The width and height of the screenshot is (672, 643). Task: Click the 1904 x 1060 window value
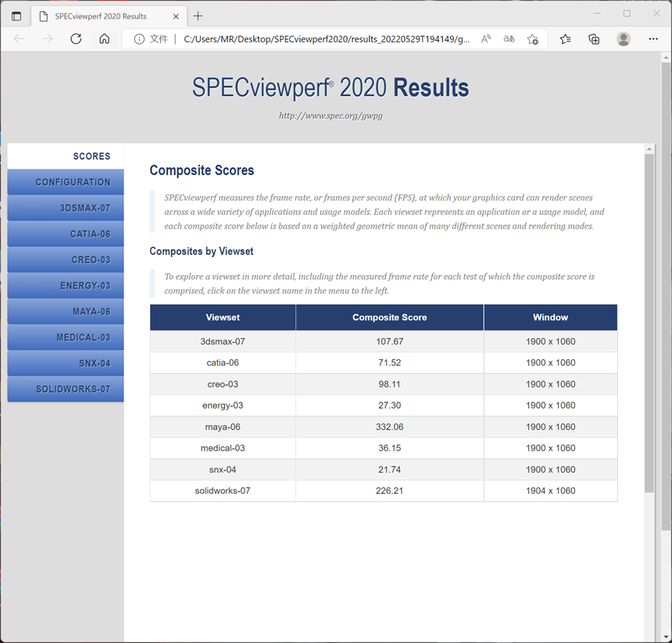(551, 491)
